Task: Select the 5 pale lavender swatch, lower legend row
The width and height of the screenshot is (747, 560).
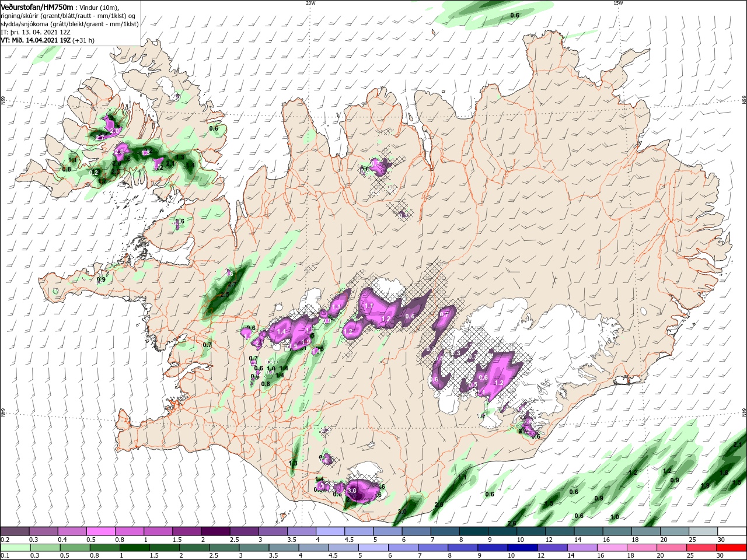Action: point(372,548)
